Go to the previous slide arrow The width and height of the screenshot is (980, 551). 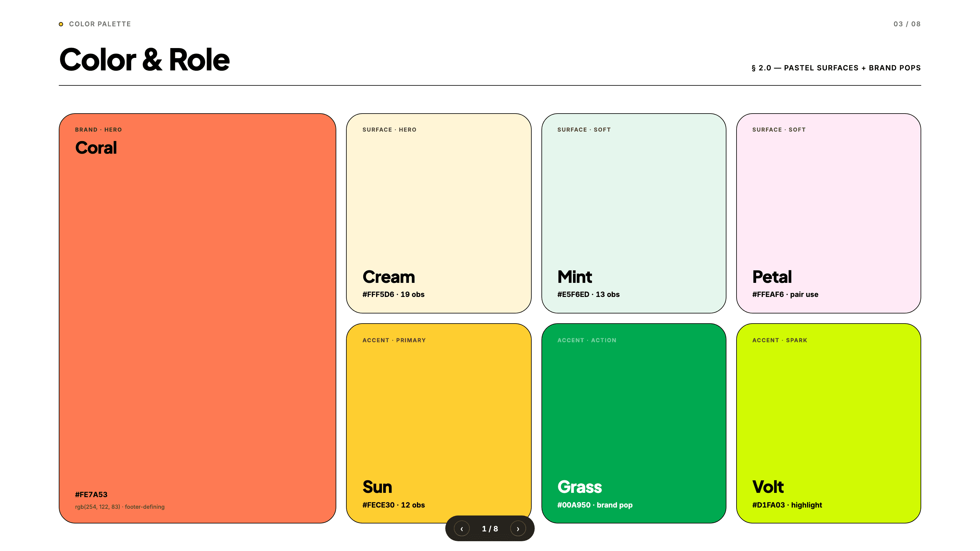click(462, 529)
